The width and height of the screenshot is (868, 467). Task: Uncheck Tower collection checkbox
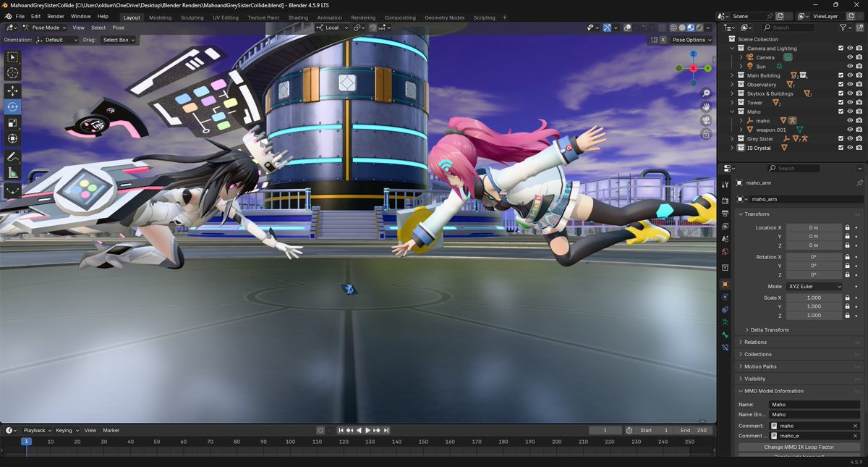841,103
